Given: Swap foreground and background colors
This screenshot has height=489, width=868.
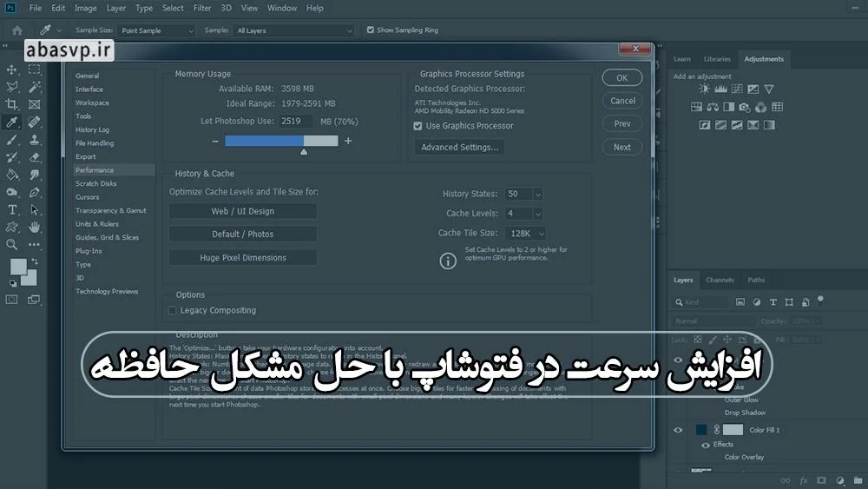Looking at the screenshot, I should tap(35, 261).
